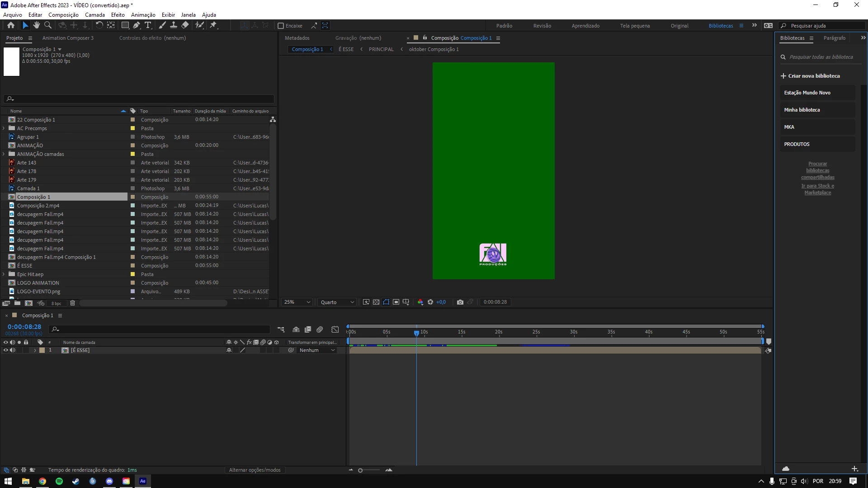This screenshot has height=488, width=868.
Task: Select the Zoom magnifier tool
Action: coord(48,25)
